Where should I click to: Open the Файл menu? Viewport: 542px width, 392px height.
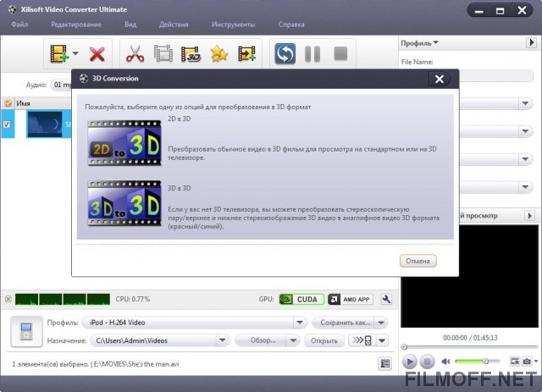pyautogui.click(x=19, y=25)
